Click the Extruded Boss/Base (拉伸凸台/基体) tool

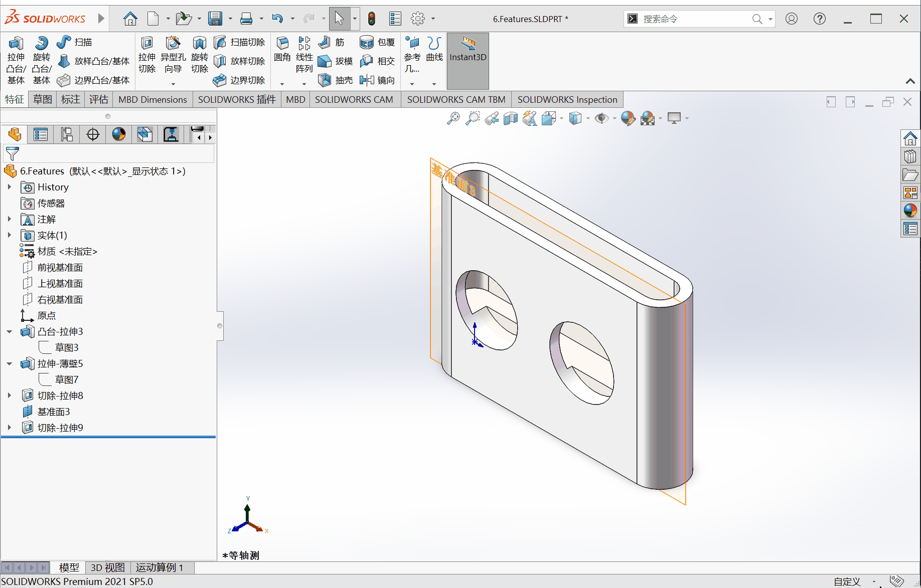16,60
